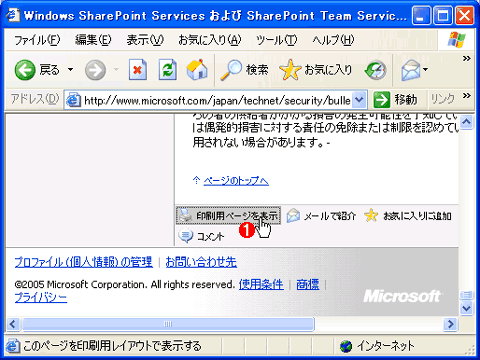Follow the ページのトップへ link
Viewport: 480px width, 360px height.
coord(236,181)
